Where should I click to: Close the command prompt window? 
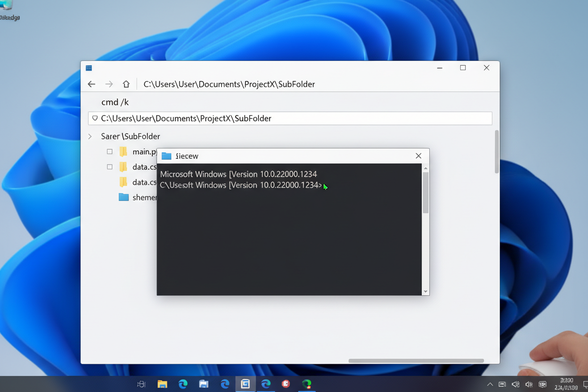(x=418, y=156)
